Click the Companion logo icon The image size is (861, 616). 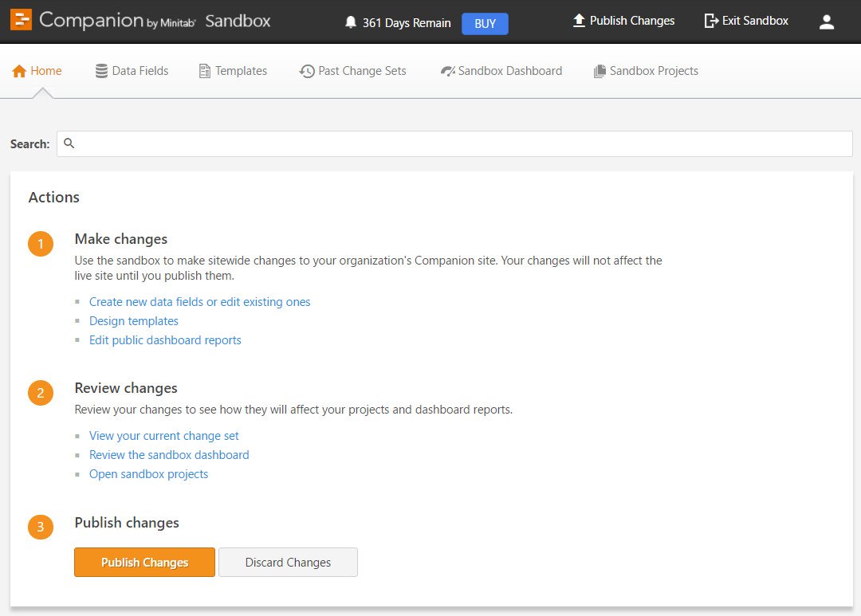click(22, 21)
